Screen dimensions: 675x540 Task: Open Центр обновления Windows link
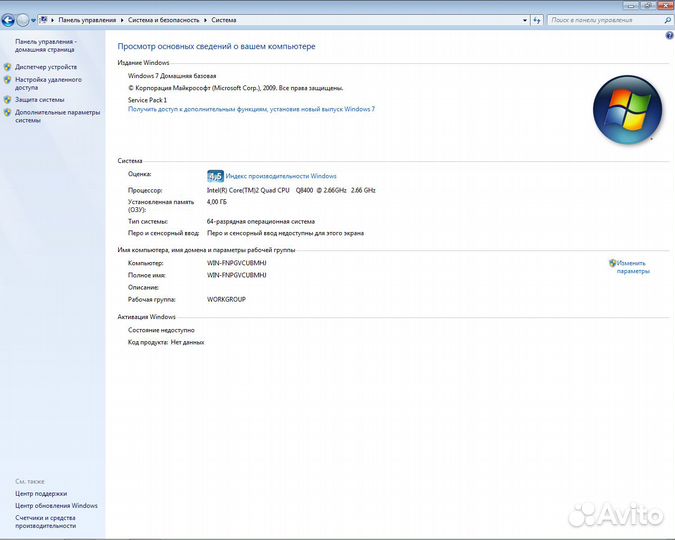point(56,506)
